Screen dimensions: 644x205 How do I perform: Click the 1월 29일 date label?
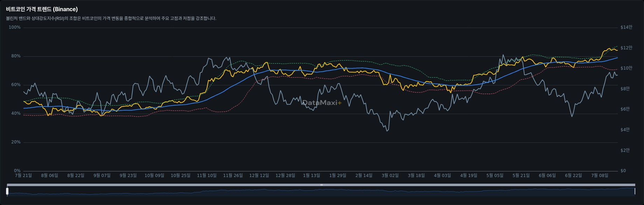point(338,175)
